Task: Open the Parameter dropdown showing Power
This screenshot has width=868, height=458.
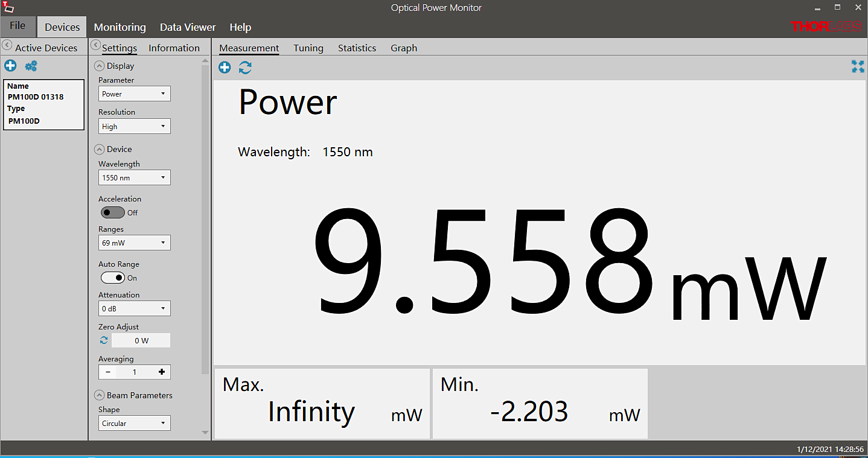Action: [134, 94]
